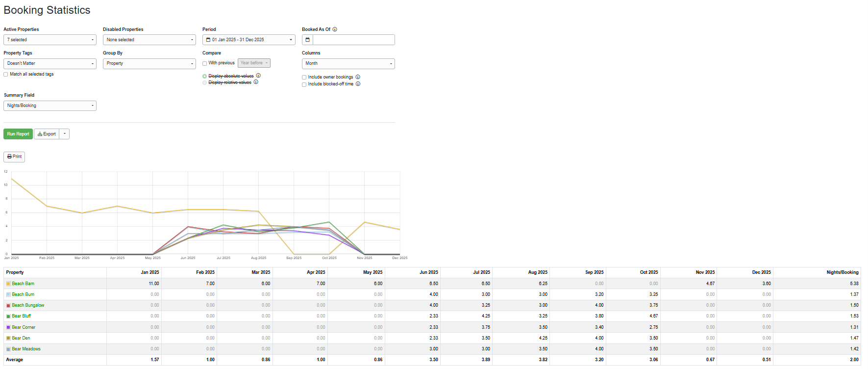Image resolution: width=868 pixels, height=370 pixels.
Task: Click the Bear Bluff color swatch
Action: (8, 317)
